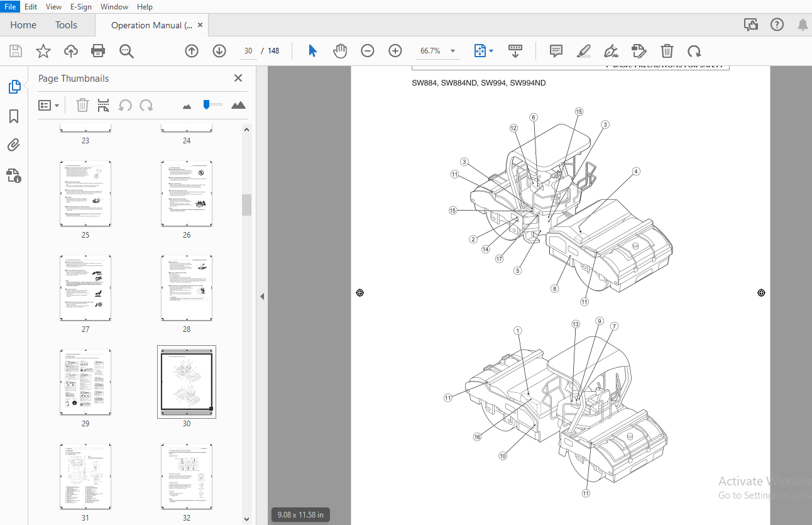
Task: Open the File menu
Action: click(x=11, y=7)
